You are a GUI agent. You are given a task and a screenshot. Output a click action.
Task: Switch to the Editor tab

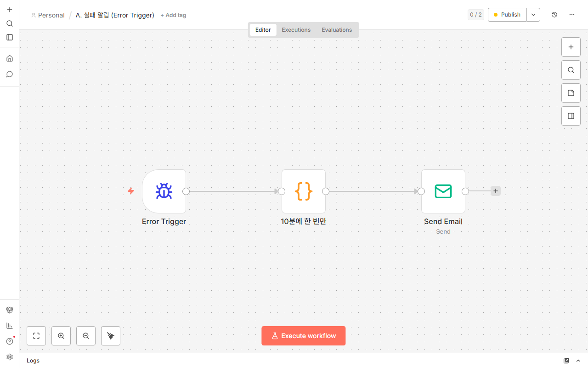(263, 30)
